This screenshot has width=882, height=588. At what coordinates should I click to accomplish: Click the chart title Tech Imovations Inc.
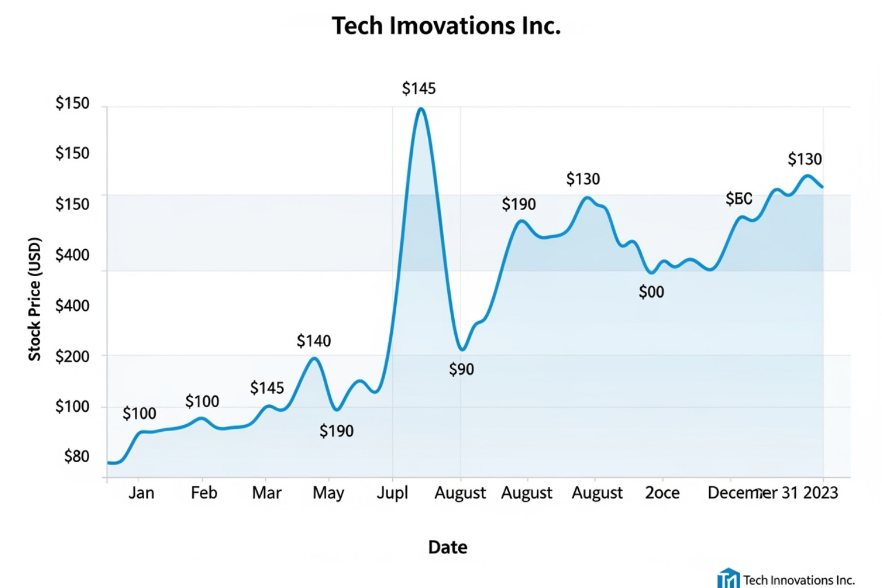click(x=446, y=26)
